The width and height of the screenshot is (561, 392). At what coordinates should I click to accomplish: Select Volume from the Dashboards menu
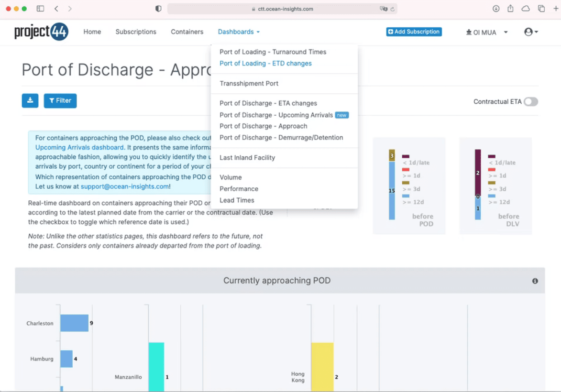231,177
